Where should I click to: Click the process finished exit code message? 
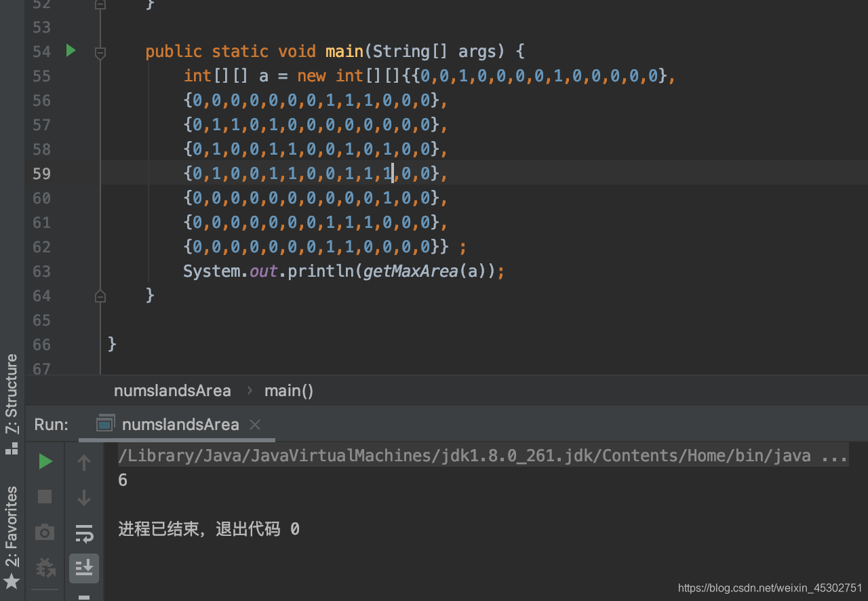click(209, 529)
